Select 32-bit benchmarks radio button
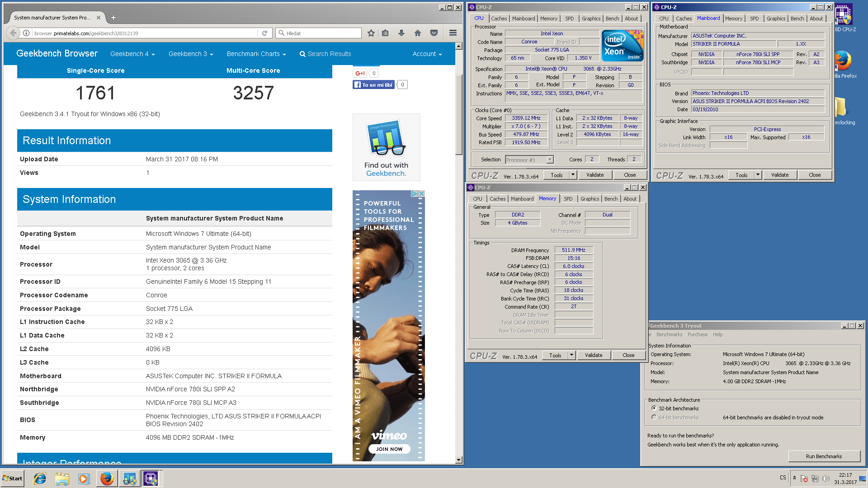 pos(654,408)
